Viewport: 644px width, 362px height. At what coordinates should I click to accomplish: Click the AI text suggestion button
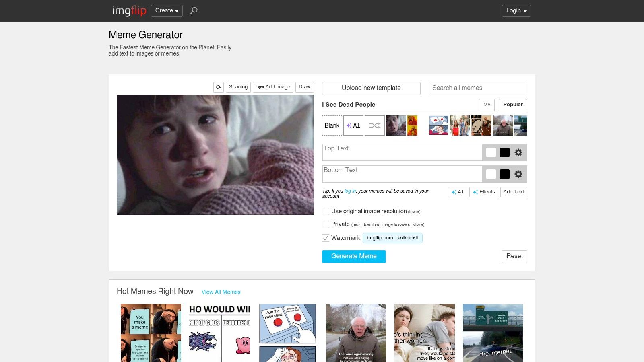[x=458, y=192]
